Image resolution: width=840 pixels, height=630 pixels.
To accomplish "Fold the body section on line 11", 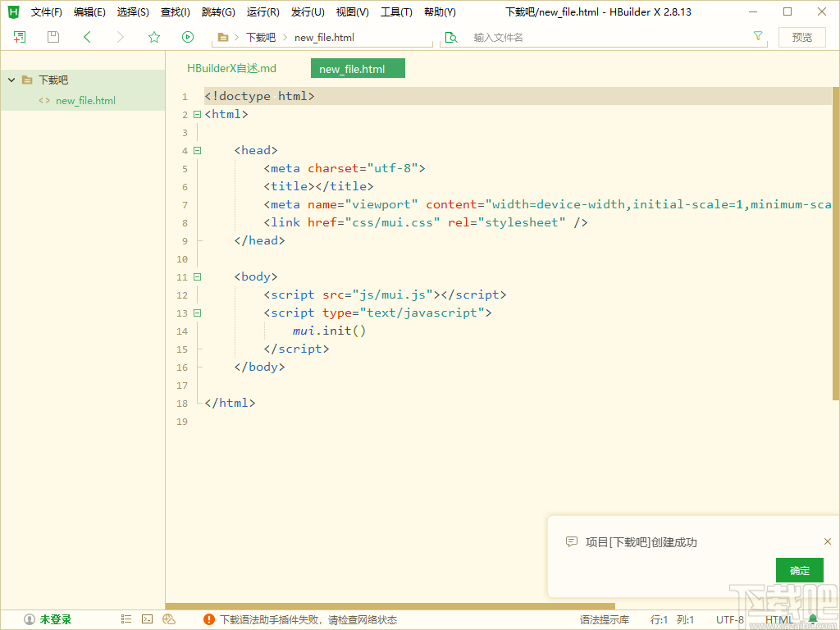I will click(x=197, y=277).
